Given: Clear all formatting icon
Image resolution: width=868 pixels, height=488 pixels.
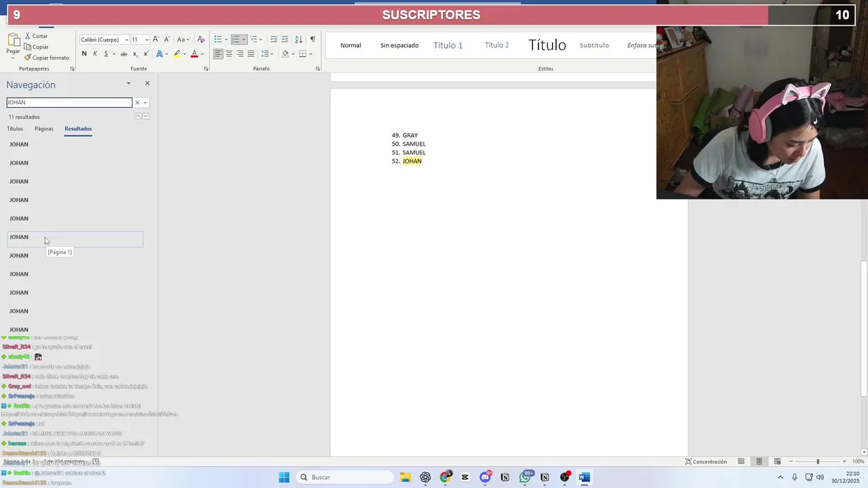Looking at the screenshot, I should [201, 39].
